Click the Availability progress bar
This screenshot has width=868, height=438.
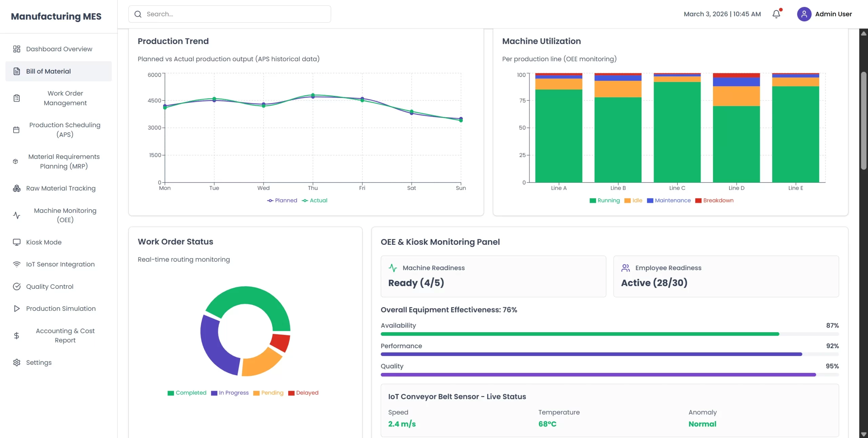click(x=579, y=334)
